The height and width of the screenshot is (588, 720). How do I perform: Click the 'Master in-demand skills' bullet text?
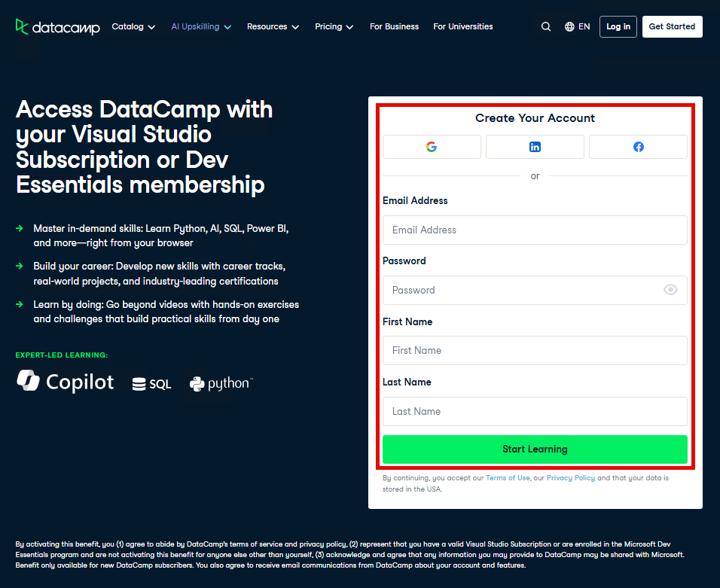(160, 236)
